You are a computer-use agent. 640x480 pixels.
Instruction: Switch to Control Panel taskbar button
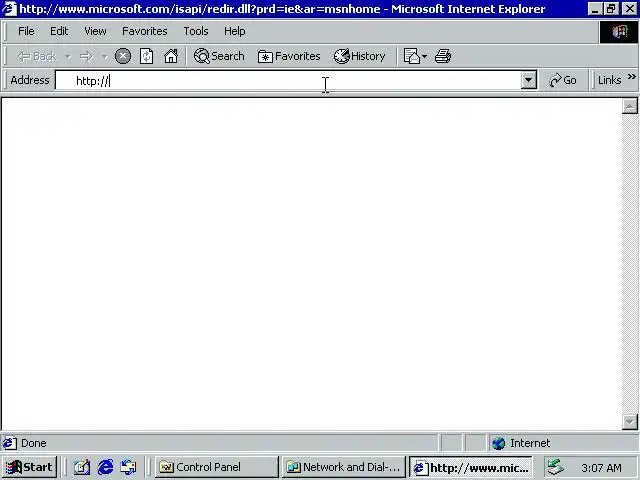[216, 467]
